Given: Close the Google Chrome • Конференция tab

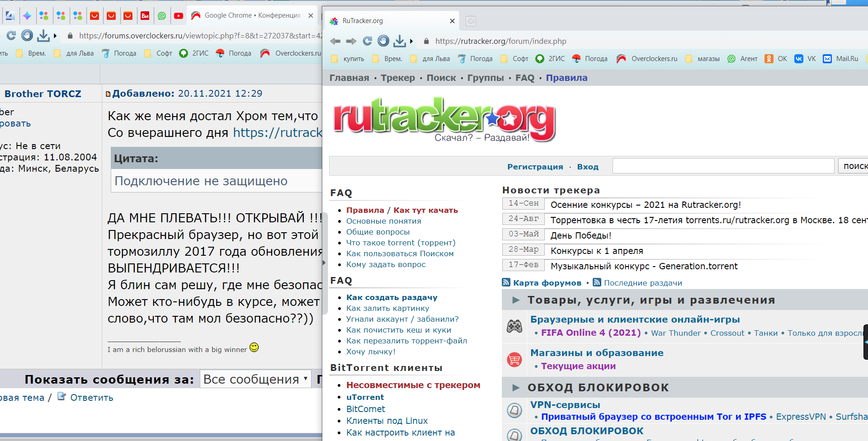Looking at the screenshot, I should point(311,15).
